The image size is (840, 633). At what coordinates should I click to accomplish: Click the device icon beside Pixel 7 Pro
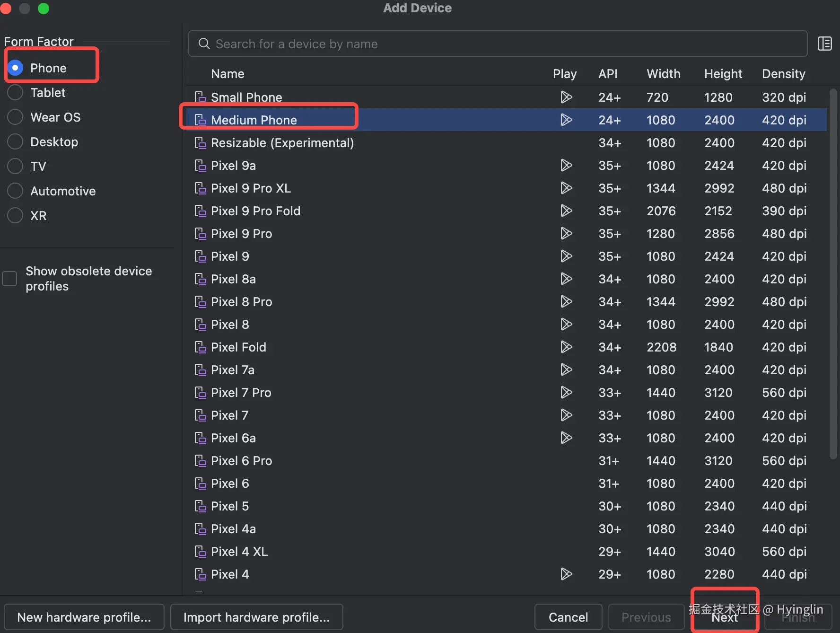pyautogui.click(x=200, y=392)
